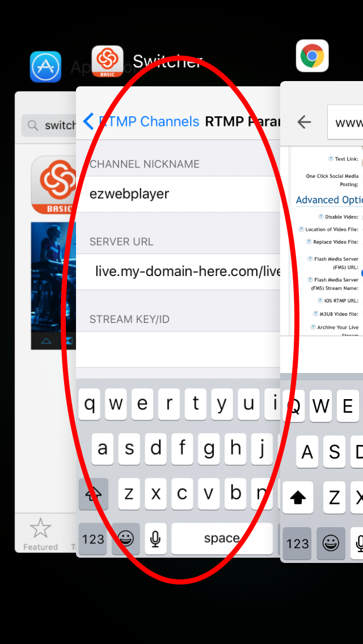Tap help icon beside Archive Your Live Stream
This screenshot has width=363, height=644.
[x=313, y=327]
